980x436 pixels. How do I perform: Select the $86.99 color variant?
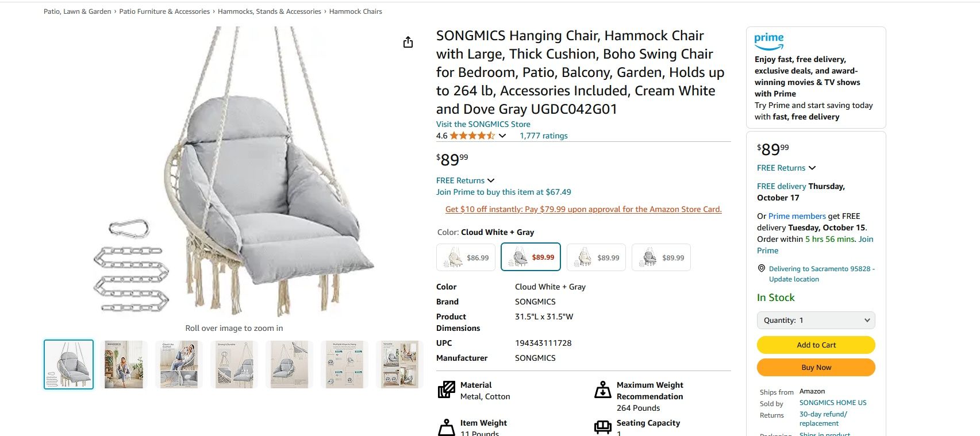click(466, 257)
